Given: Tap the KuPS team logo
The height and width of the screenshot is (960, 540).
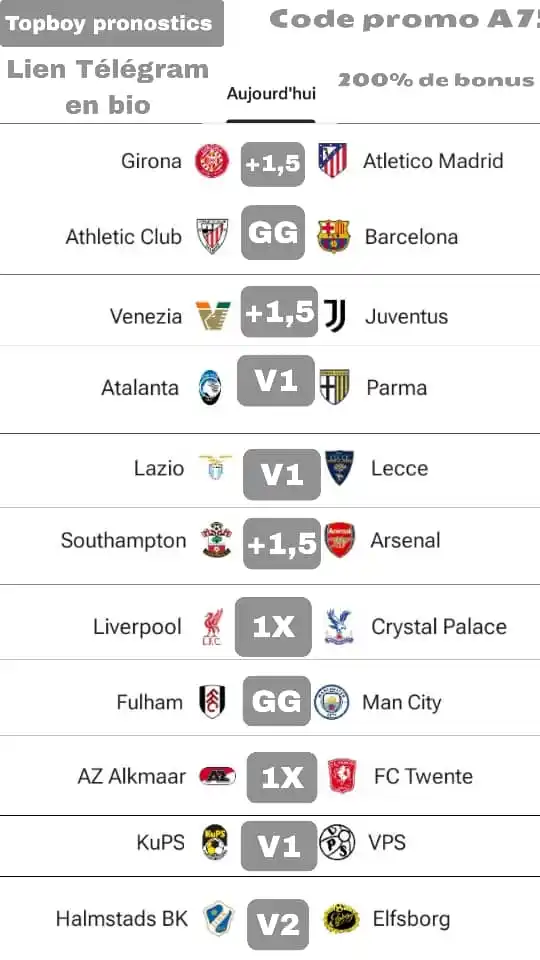Looking at the screenshot, I should (x=216, y=843).
